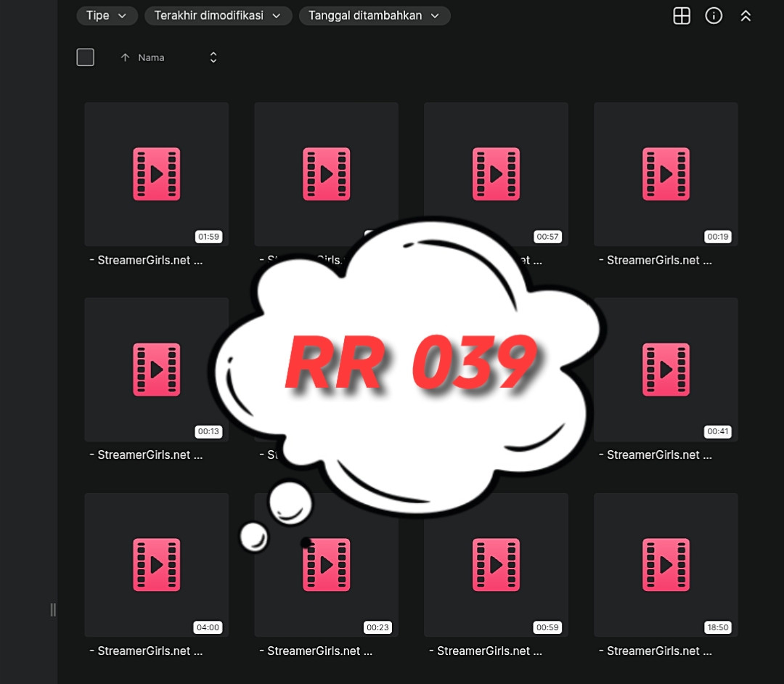
Task: Open the file details info icon
Action: pyautogui.click(x=714, y=16)
